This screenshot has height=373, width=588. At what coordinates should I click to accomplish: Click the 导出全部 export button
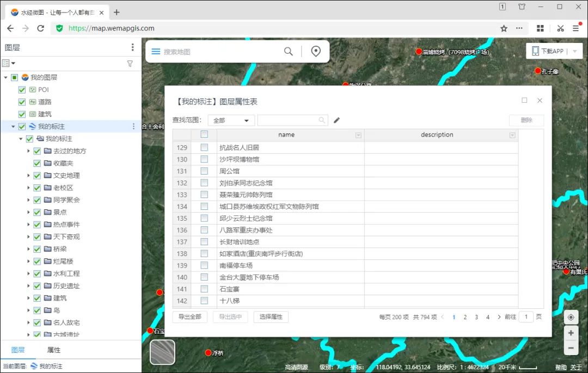pos(189,316)
